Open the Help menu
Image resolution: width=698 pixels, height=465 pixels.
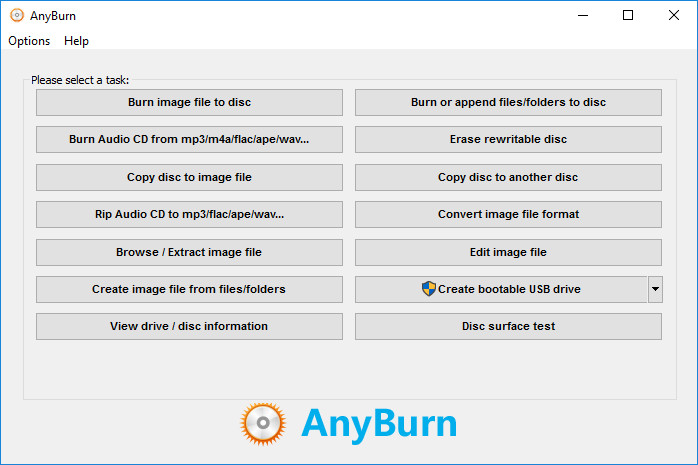(76, 41)
